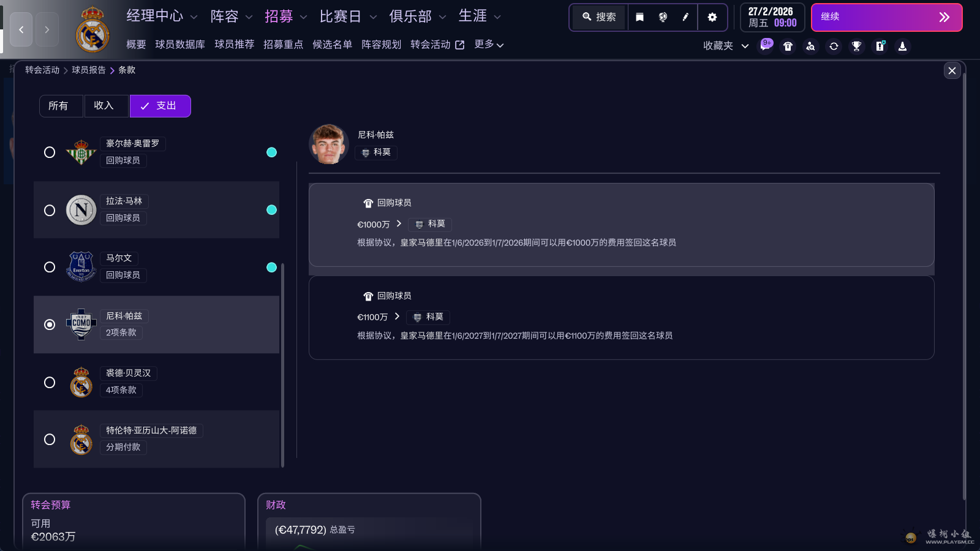Image resolution: width=980 pixels, height=551 pixels.
Task: Click the scout search icon
Action: click(x=810, y=46)
